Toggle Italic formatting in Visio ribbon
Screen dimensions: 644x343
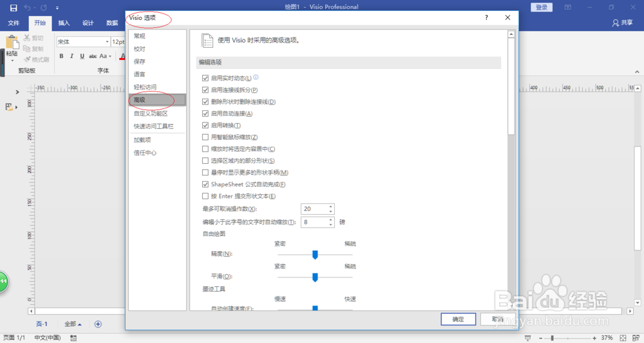pos(71,56)
